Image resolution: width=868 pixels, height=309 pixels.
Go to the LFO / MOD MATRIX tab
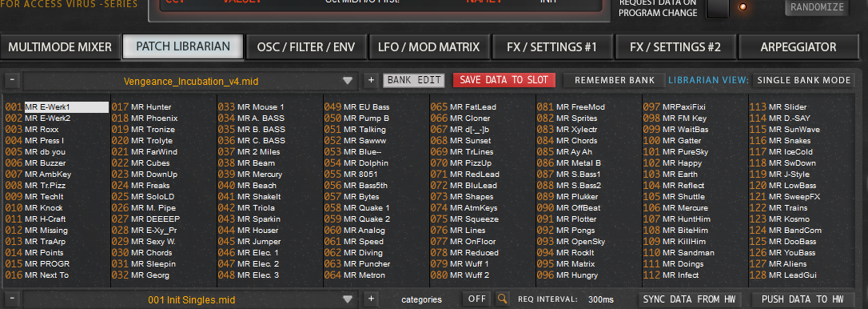coord(428,47)
